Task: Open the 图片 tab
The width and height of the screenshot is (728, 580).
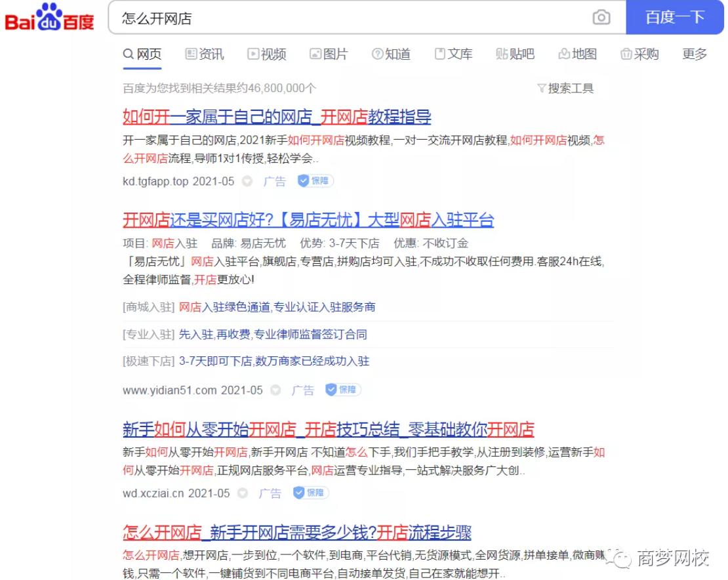Action: [329, 54]
